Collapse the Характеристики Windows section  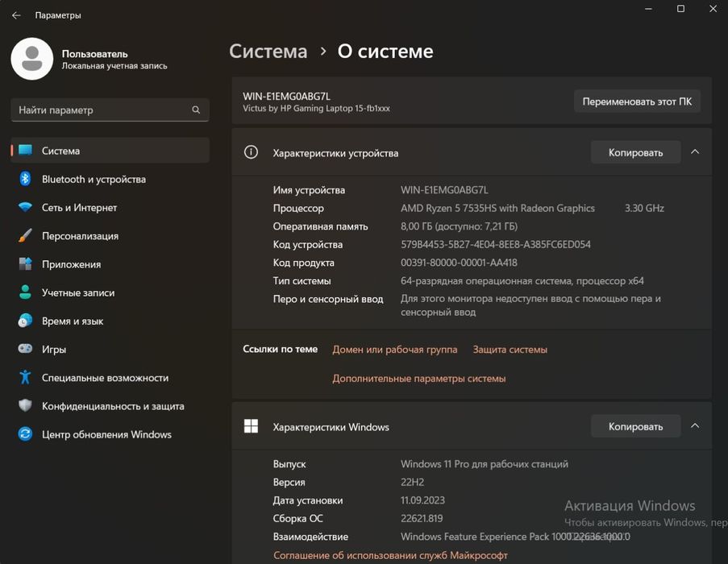click(x=695, y=426)
